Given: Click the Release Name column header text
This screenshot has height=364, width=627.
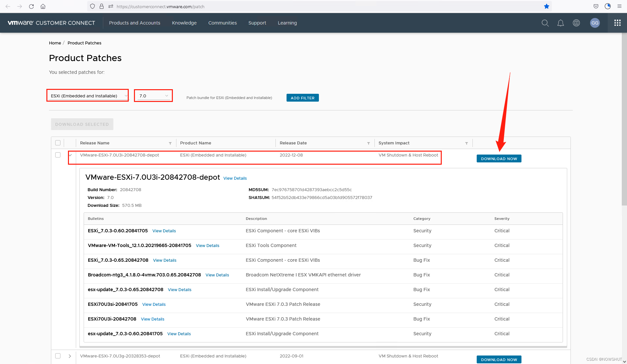Looking at the screenshot, I should click(x=95, y=143).
